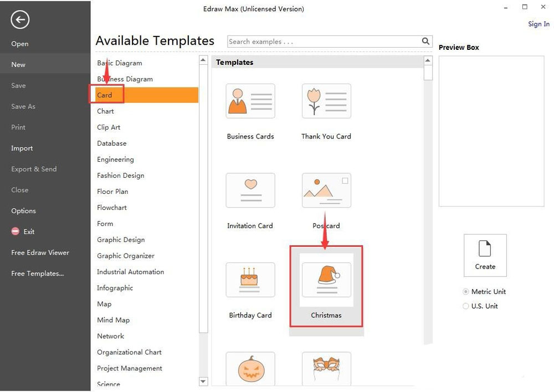Screen dimensions: 554x392
Task: Click category list scroll down arrow
Action: pyautogui.click(x=203, y=381)
